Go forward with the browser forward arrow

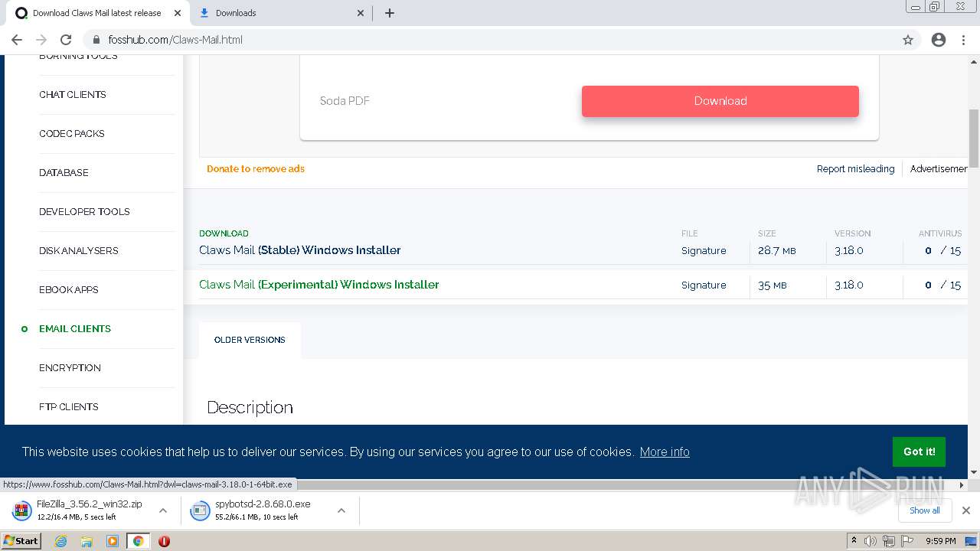coord(41,40)
